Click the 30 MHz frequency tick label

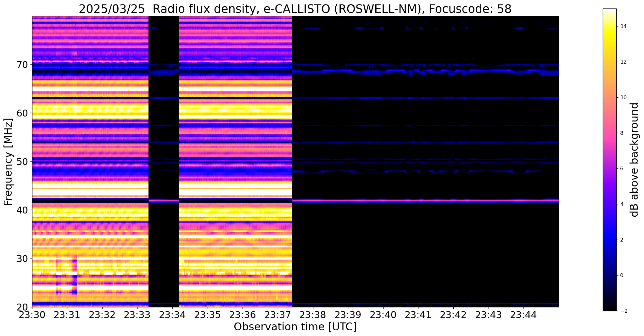[22, 259]
